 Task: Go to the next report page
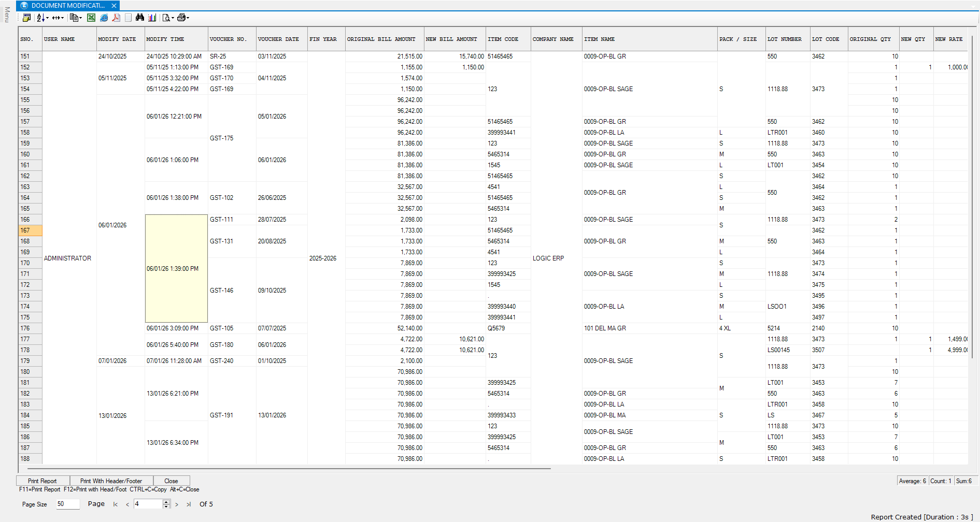tap(177, 504)
